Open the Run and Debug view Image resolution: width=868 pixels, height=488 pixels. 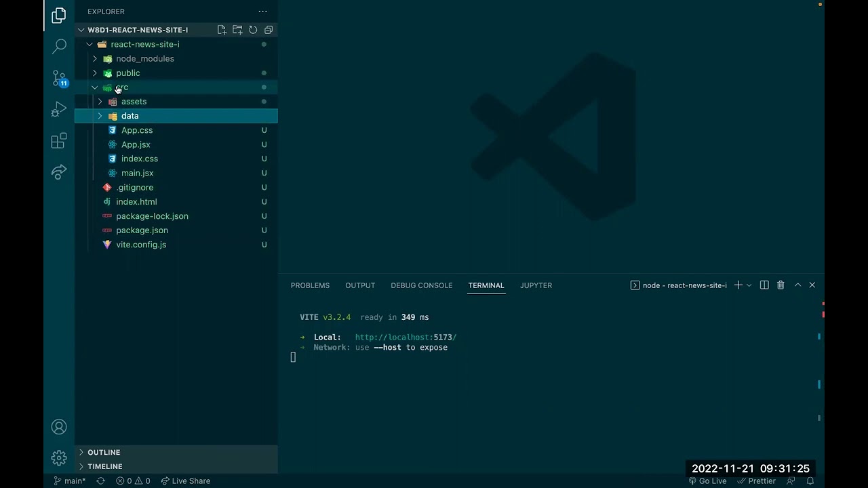pyautogui.click(x=59, y=109)
